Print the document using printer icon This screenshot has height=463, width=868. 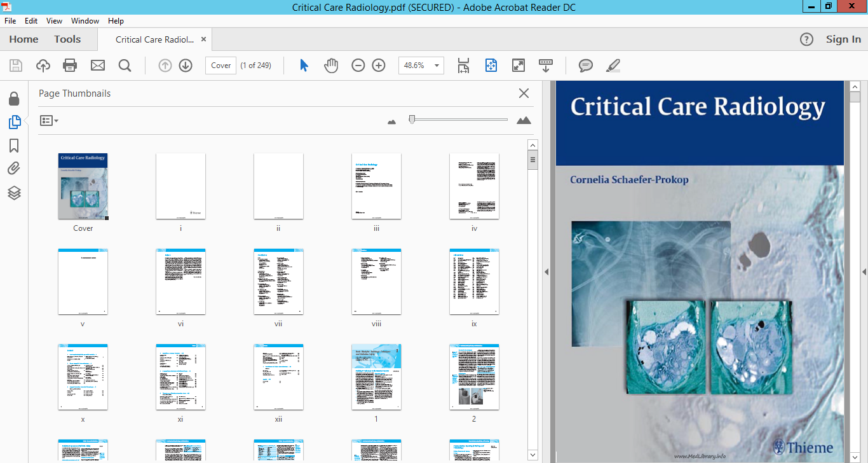tap(70, 66)
